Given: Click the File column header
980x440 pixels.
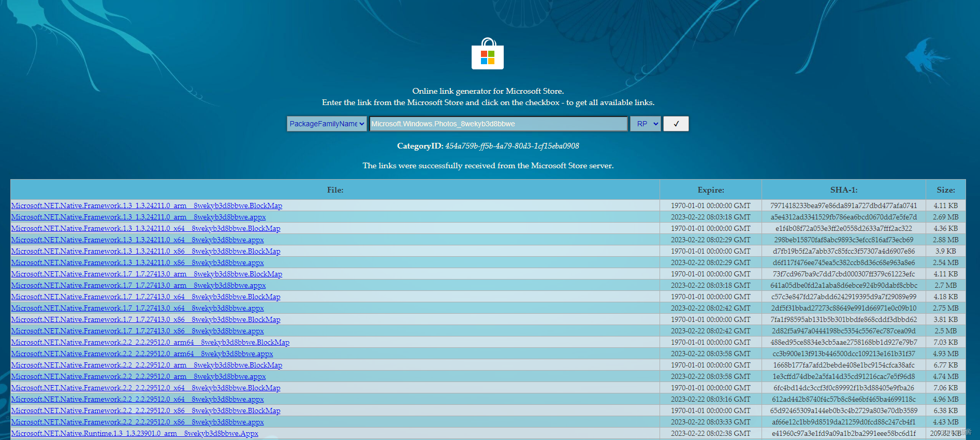Looking at the screenshot, I should click(335, 190).
